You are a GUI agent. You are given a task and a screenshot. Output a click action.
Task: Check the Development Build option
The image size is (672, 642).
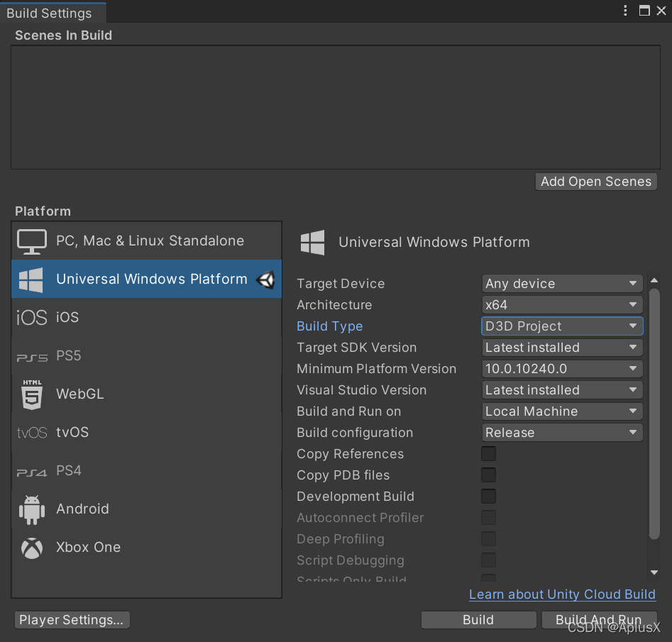tap(488, 496)
